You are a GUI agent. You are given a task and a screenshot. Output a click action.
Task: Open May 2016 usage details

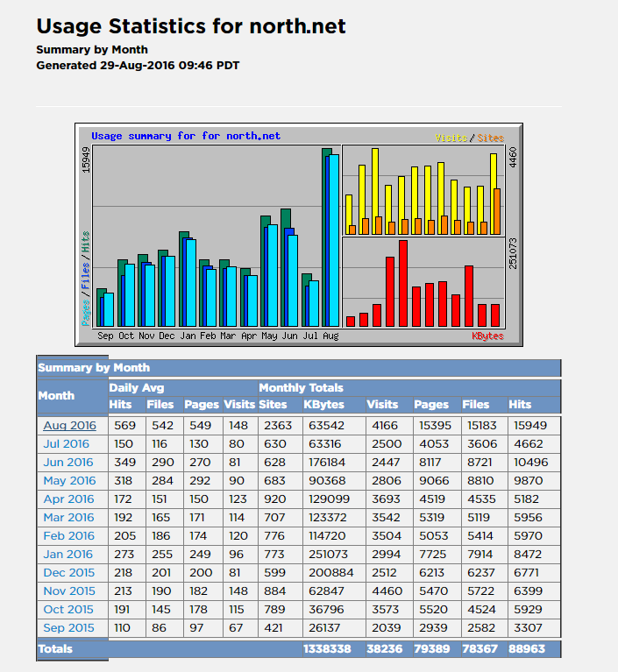(x=67, y=481)
